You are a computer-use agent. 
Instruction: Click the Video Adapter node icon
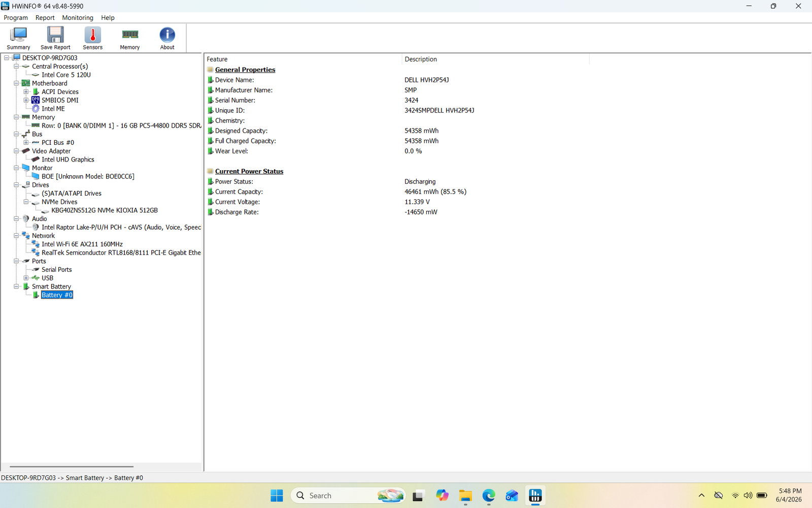(x=26, y=151)
